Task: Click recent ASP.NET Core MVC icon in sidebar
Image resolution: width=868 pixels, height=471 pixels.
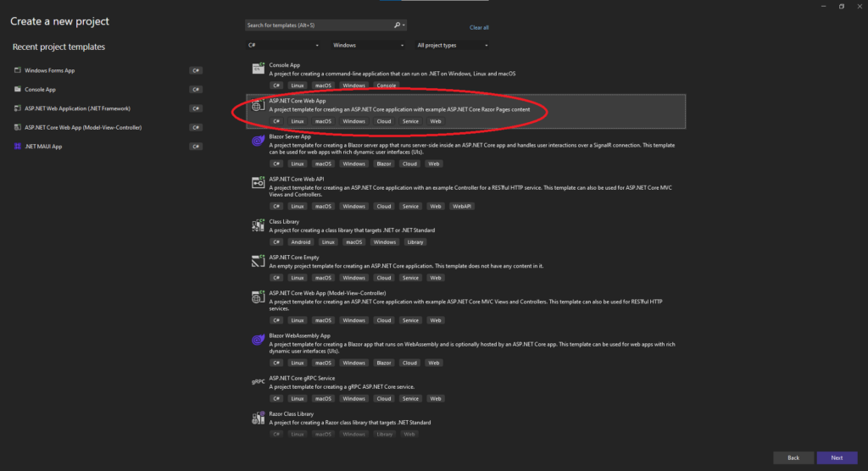Action: (18, 127)
